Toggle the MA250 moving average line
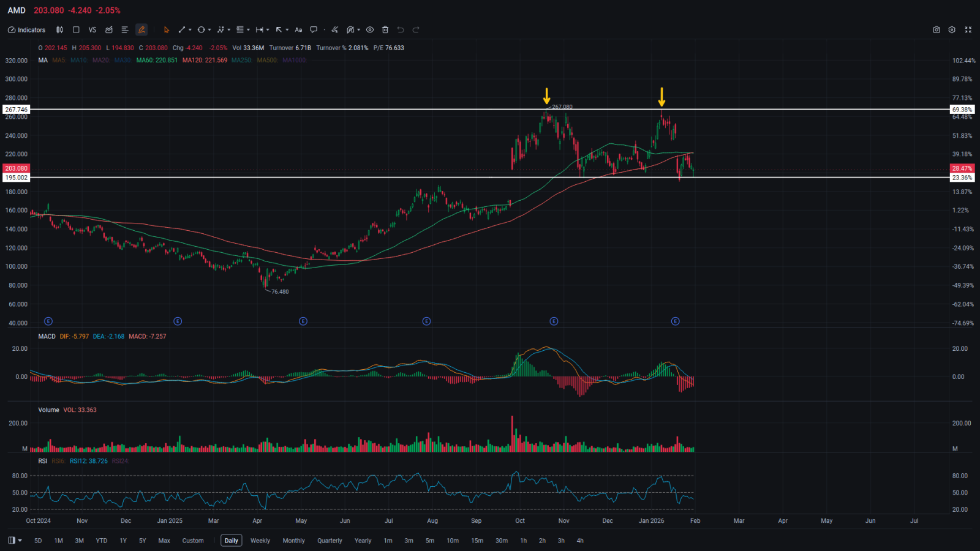Image resolution: width=980 pixels, height=551 pixels. coord(242,60)
